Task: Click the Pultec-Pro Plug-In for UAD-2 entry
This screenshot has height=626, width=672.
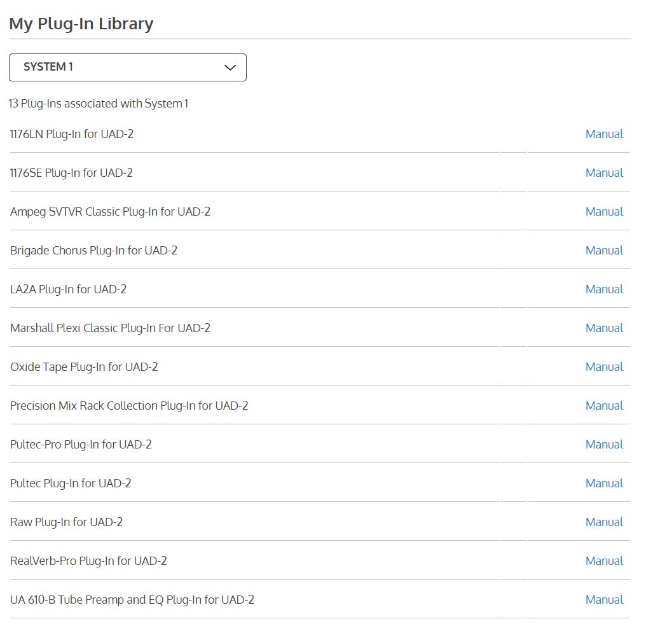Action: click(x=81, y=445)
